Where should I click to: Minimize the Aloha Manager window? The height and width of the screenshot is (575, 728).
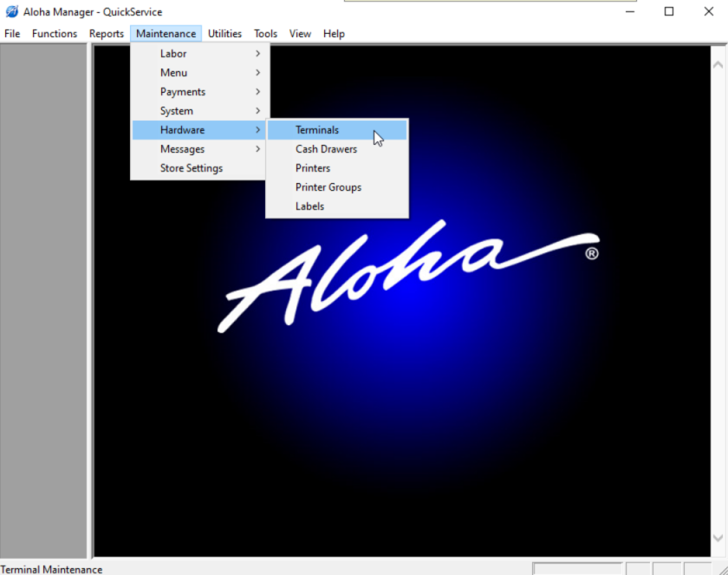pyautogui.click(x=629, y=11)
